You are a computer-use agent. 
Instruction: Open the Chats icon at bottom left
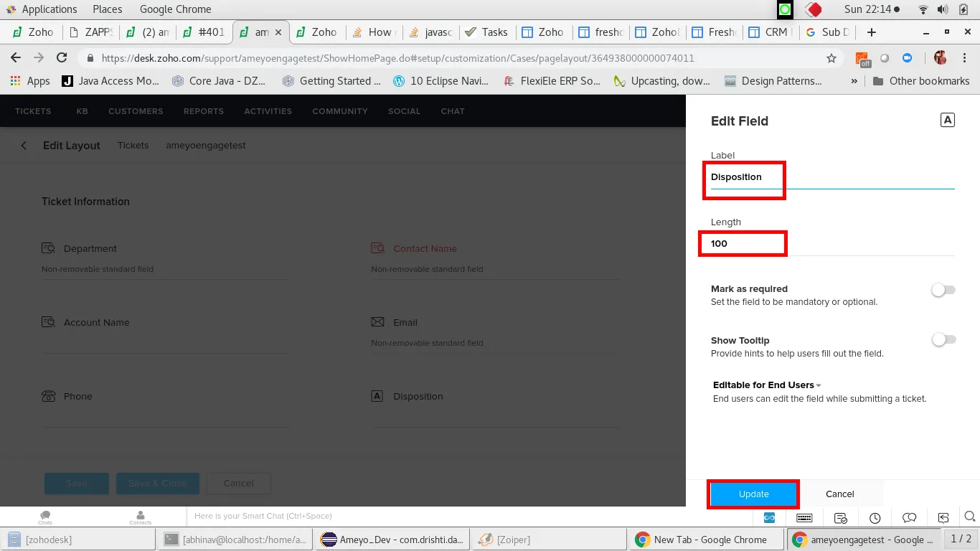coord(45,517)
